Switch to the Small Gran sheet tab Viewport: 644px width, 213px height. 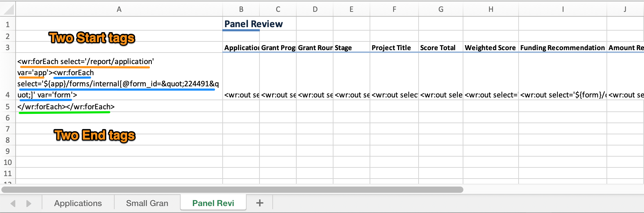point(147,203)
